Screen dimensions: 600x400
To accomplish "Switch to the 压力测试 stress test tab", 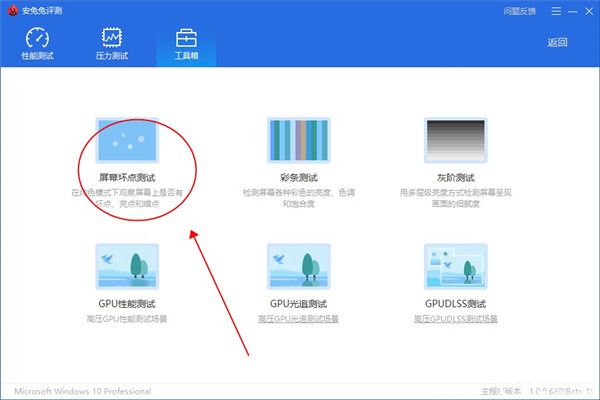I will click(112, 44).
